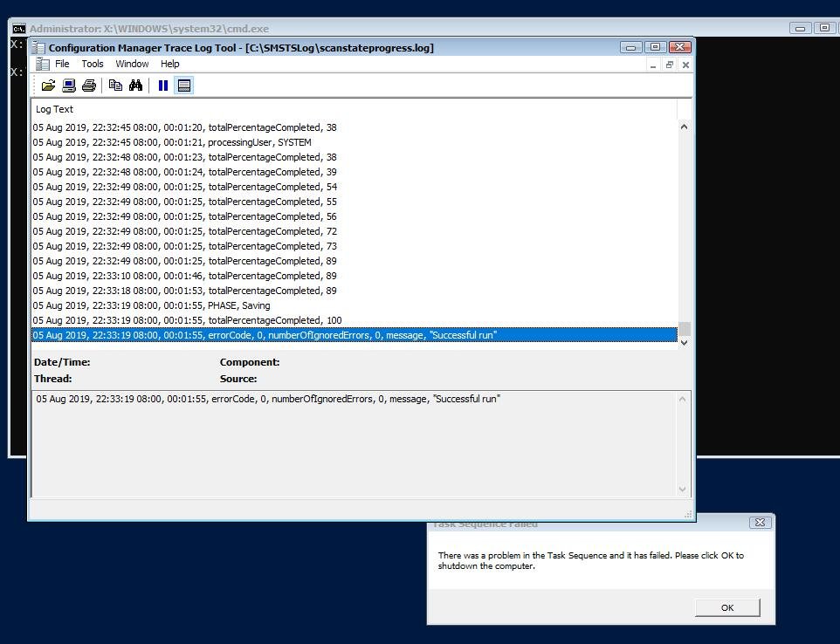Open Find with the binoculars icon
The height and width of the screenshot is (644, 840).
(x=135, y=86)
